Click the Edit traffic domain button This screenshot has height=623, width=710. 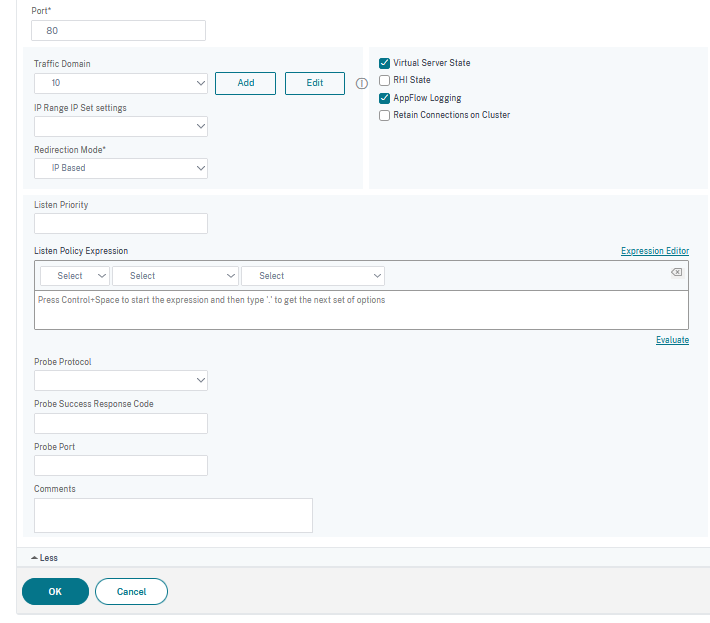tap(315, 83)
